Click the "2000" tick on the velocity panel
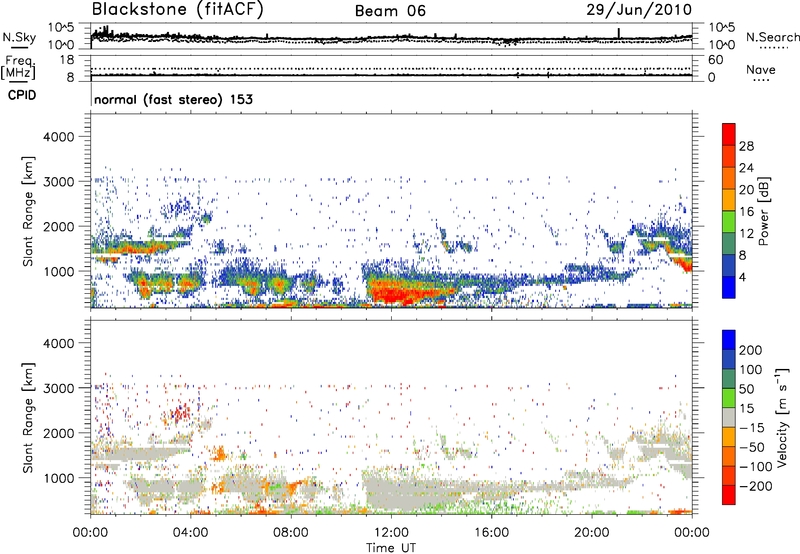Image resolution: width=800 pixels, height=554 pixels. point(58,433)
